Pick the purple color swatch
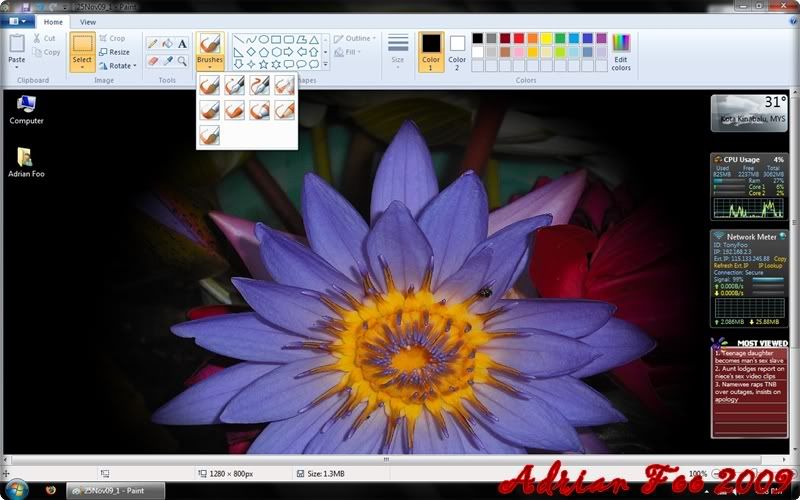The height and width of the screenshot is (500, 800). [x=602, y=39]
